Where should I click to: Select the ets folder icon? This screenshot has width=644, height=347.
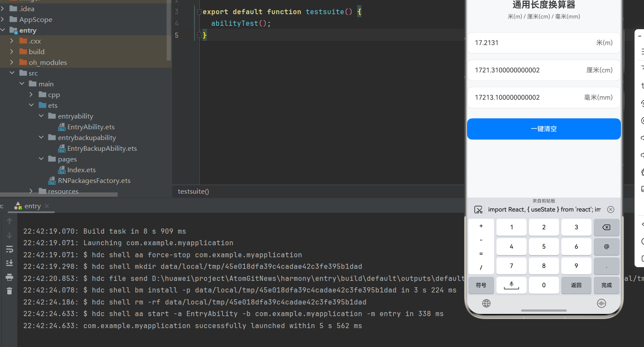43,105
